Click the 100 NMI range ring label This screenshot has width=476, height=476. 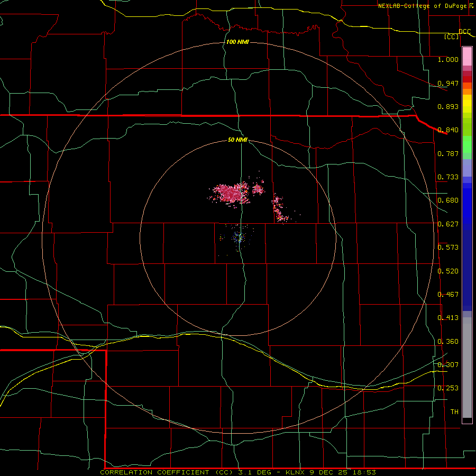(237, 42)
